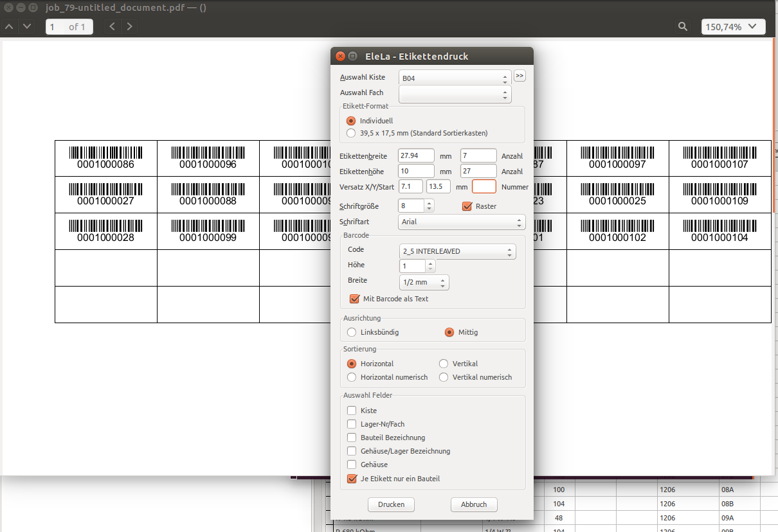Click the Schriftgröße value field showing 8
The height and width of the screenshot is (532, 778).
tap(412, 206)
